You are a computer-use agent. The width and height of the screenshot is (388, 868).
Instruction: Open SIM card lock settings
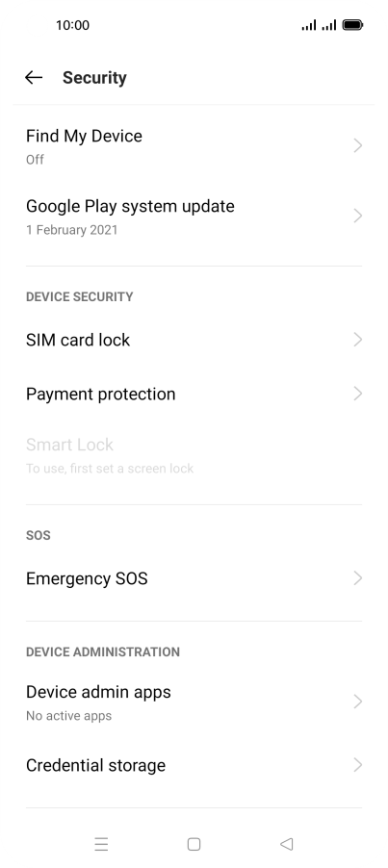(194, 340)
